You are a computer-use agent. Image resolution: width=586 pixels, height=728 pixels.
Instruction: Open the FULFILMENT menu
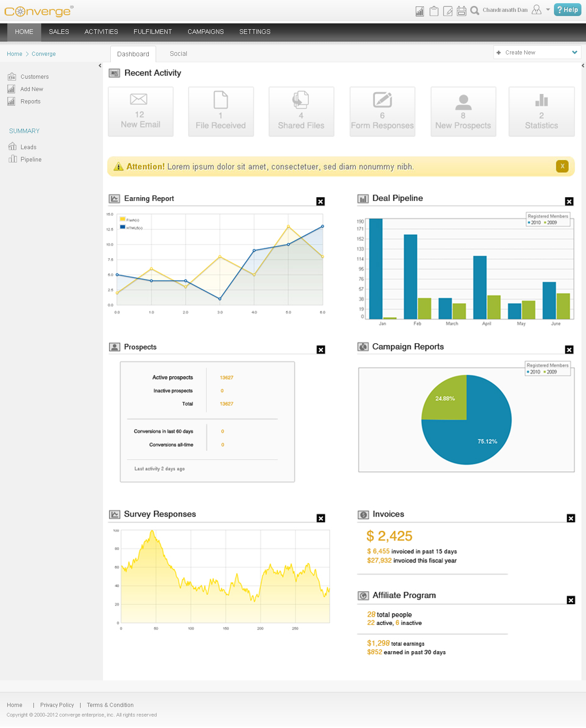point(153,32)
